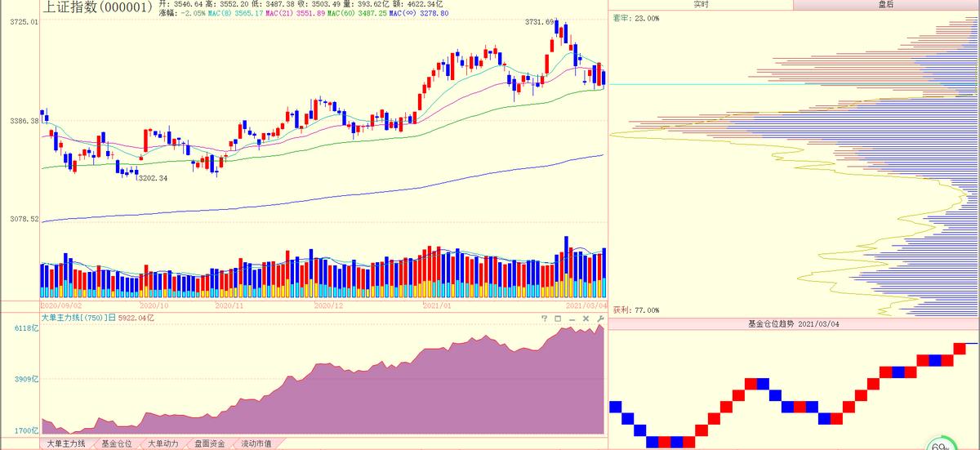The height and width of the screenshot is (450, 980).
Task: Click the 3909亿 axis value
Action: coord(25,380)
